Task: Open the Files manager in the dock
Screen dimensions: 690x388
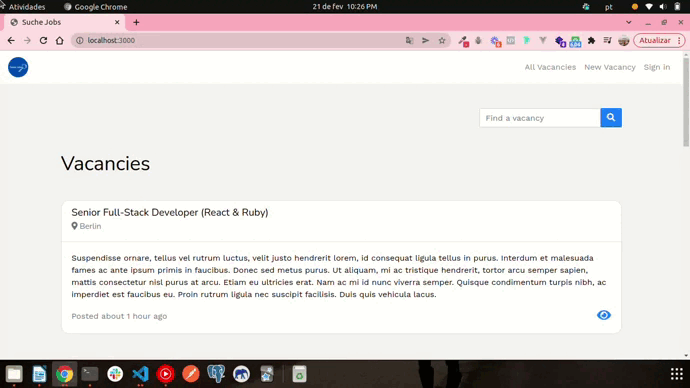Action: (x=14, y=374)
